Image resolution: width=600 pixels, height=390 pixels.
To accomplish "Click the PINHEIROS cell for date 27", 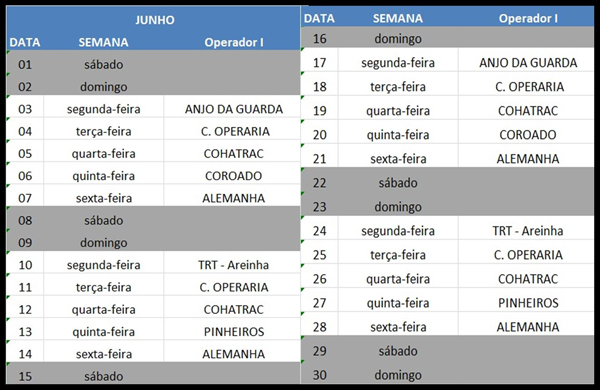I will (x=527, y=303).
